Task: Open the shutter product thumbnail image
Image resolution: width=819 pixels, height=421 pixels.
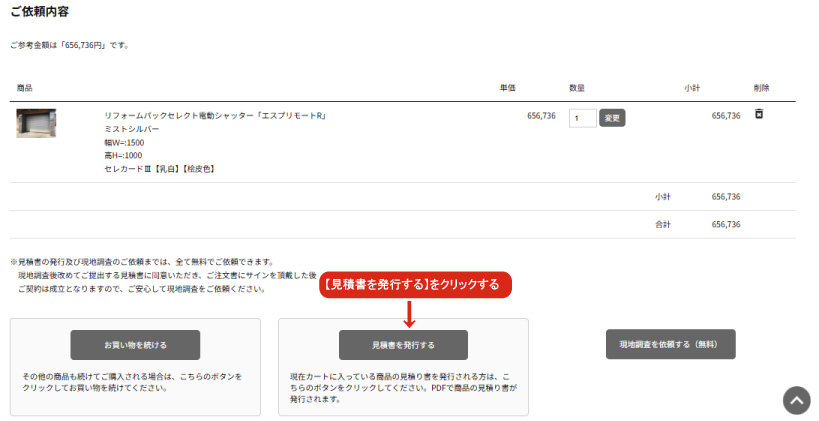Action: 36,122
